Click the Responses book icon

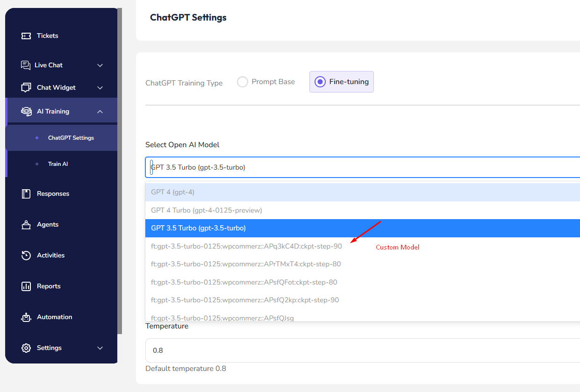[26, 193]
